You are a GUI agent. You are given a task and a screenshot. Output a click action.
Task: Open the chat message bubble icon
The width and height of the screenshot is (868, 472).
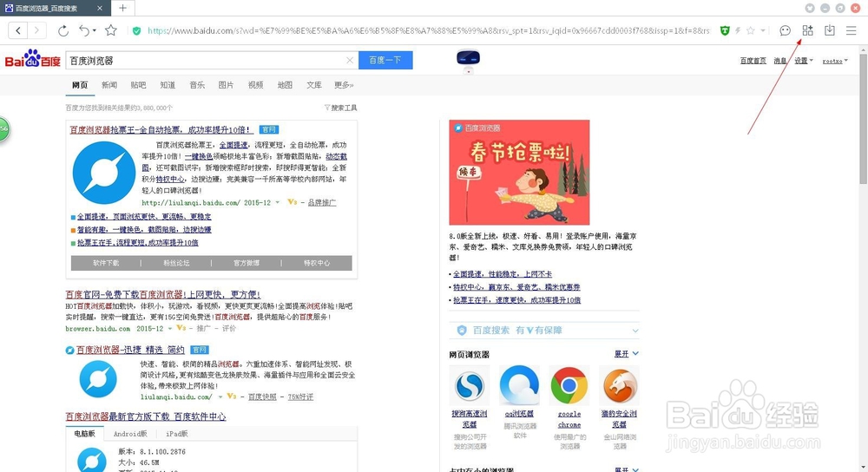point(785,31)
